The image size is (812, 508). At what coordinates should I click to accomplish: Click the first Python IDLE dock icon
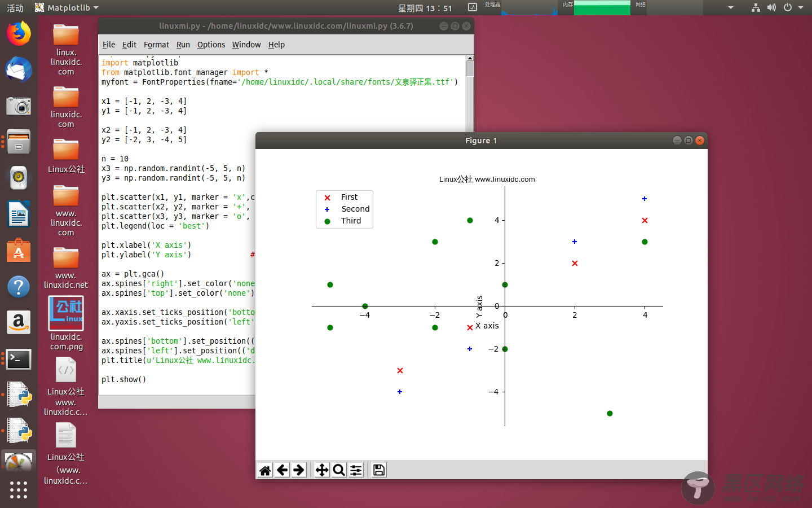point(19,395)
